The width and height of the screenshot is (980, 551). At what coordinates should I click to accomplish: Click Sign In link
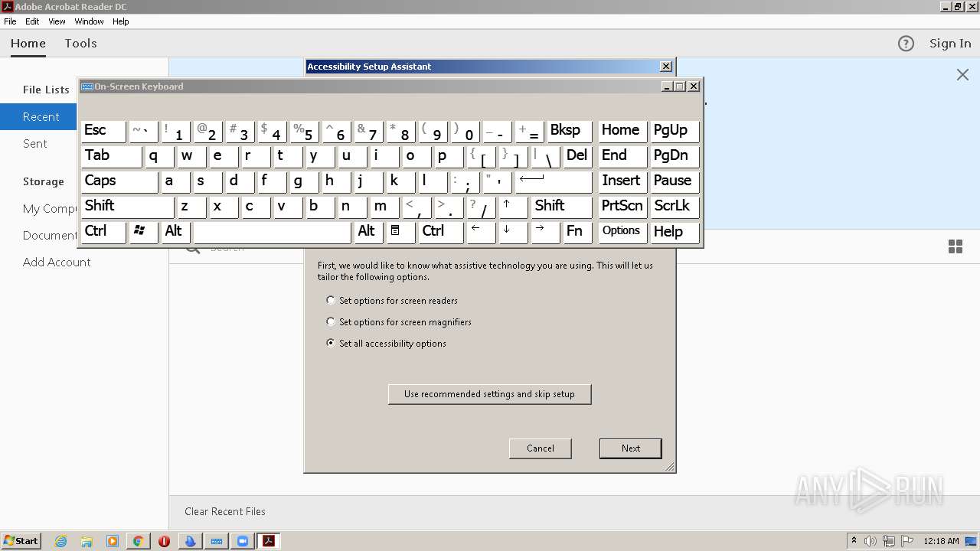coord(950,44)
